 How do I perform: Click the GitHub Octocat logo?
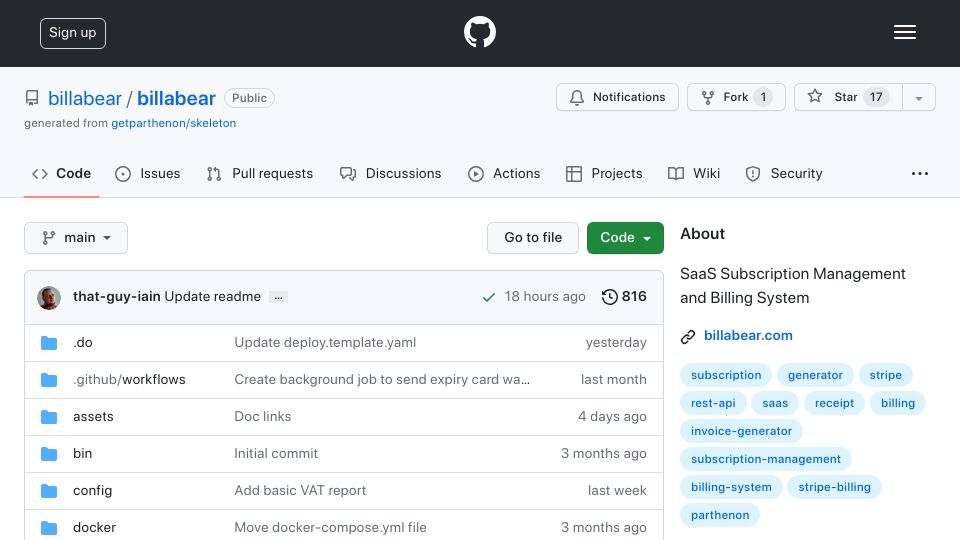click(x=479, y=32)
